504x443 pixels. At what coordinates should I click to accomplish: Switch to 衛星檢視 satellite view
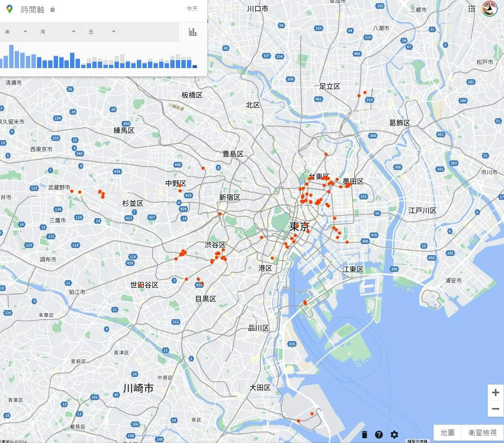click(x=483, y=432)
